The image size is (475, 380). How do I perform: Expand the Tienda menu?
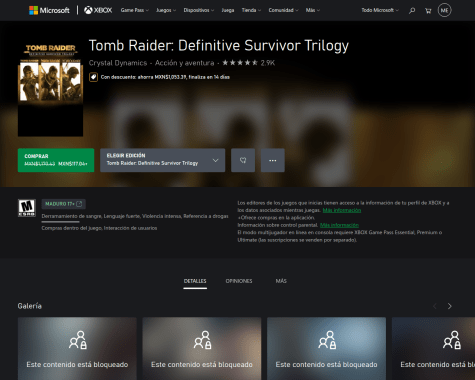(x=251, y=10)
